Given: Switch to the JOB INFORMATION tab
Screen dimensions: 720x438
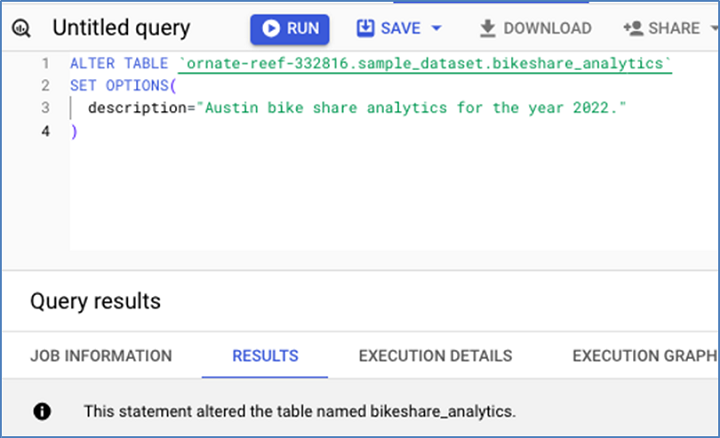Looking at the screenshot, I should pos(101,356).
